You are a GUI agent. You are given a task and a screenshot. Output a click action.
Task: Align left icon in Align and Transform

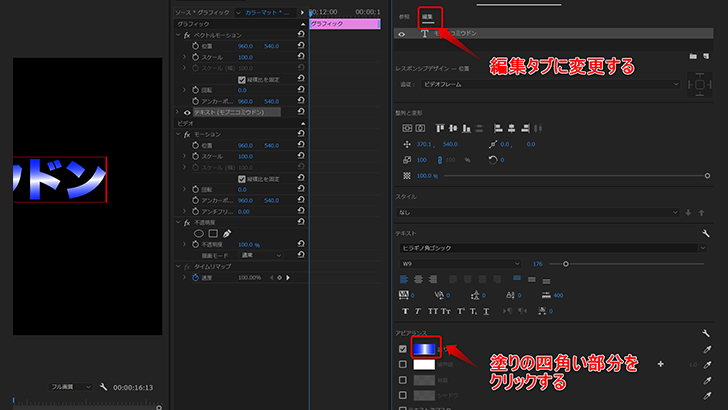(x=498, y=128)
